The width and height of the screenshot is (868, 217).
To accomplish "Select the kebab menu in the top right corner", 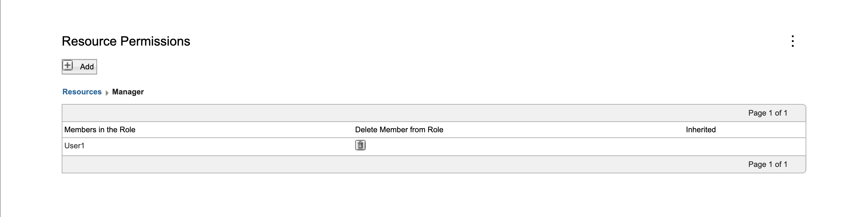I will coord(792,41).
